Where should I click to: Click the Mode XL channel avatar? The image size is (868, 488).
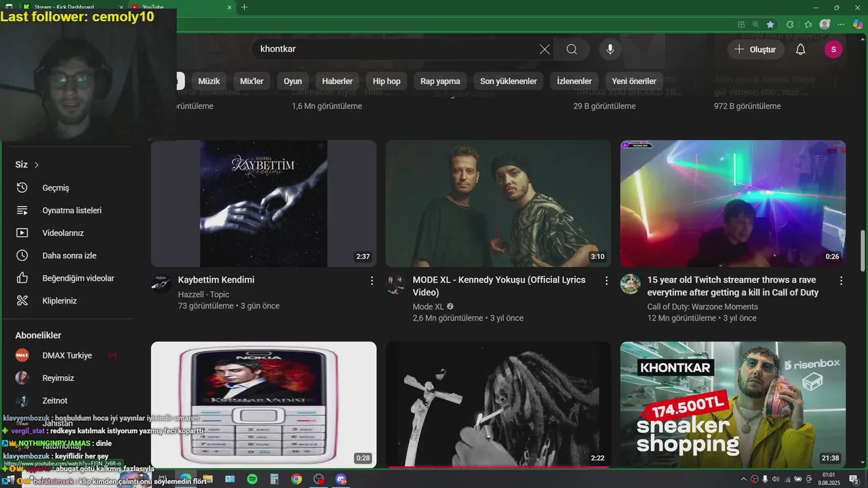pyautogui.click(x=396, y=284)
